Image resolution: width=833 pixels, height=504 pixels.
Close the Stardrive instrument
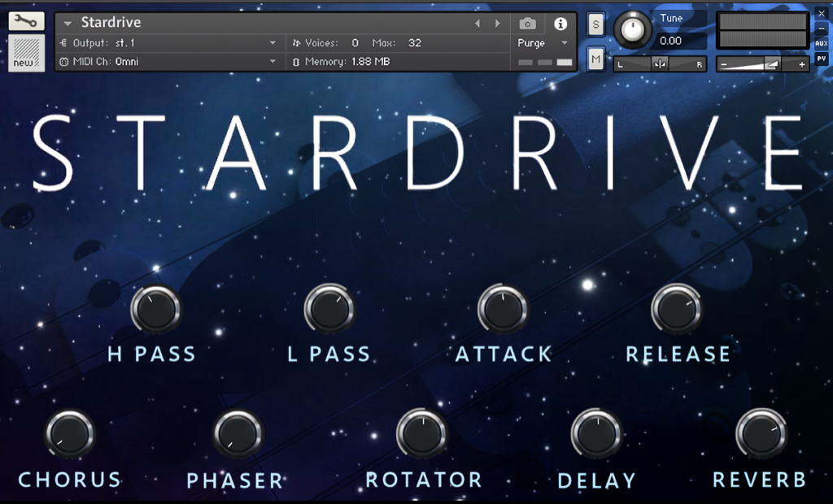tap(822, 14)
